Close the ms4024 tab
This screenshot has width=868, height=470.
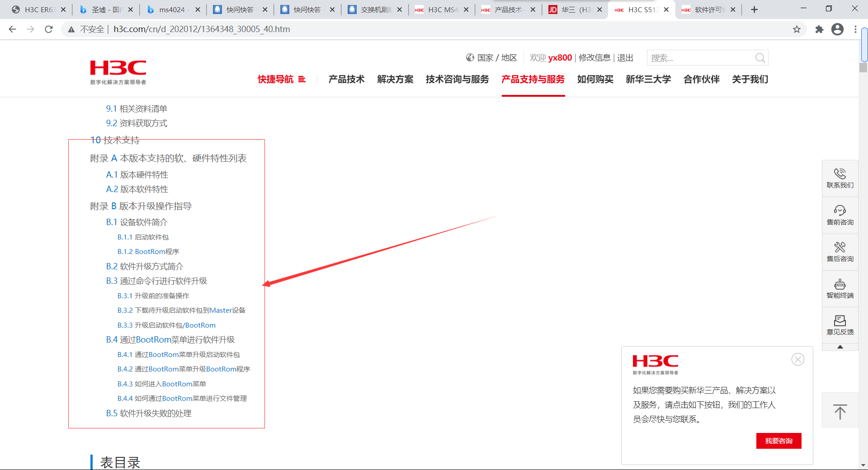point(198,9)
